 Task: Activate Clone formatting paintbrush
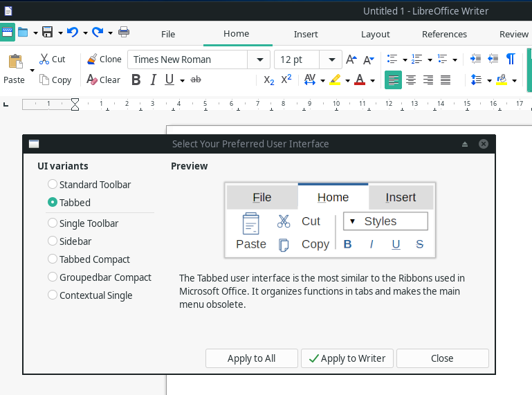91,59
